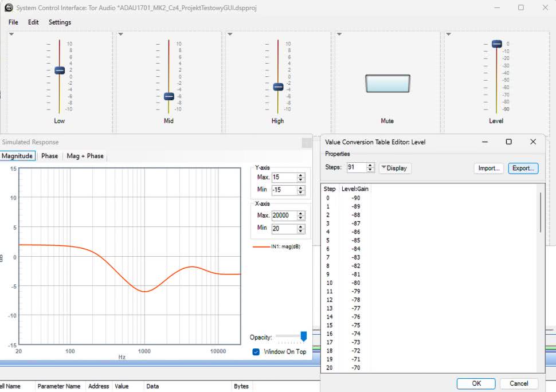
Task: Expand the Level panel options triangle
Action: [449, 35]
